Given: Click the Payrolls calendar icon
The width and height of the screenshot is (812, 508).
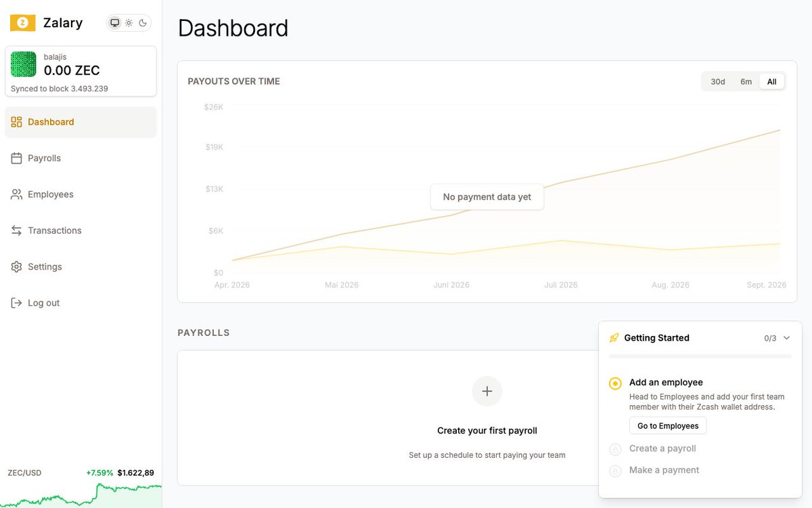Looking at the screenshot, I should tap(16, 158).
